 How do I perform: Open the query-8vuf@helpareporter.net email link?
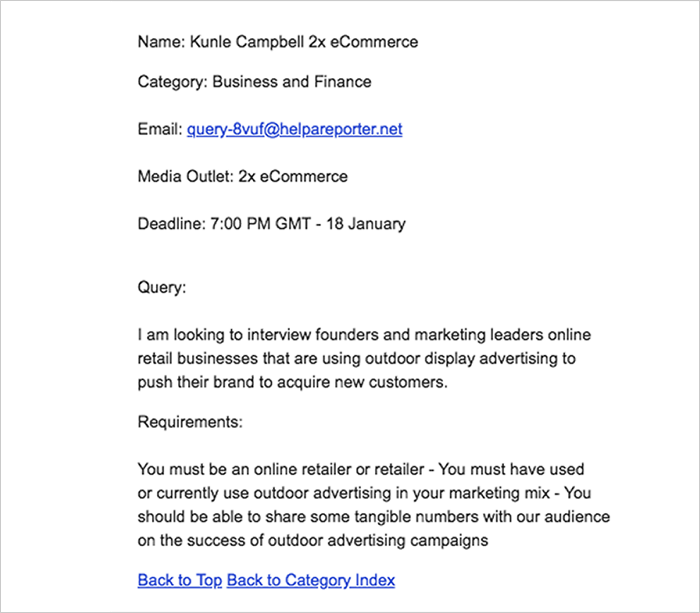point(294,129)
